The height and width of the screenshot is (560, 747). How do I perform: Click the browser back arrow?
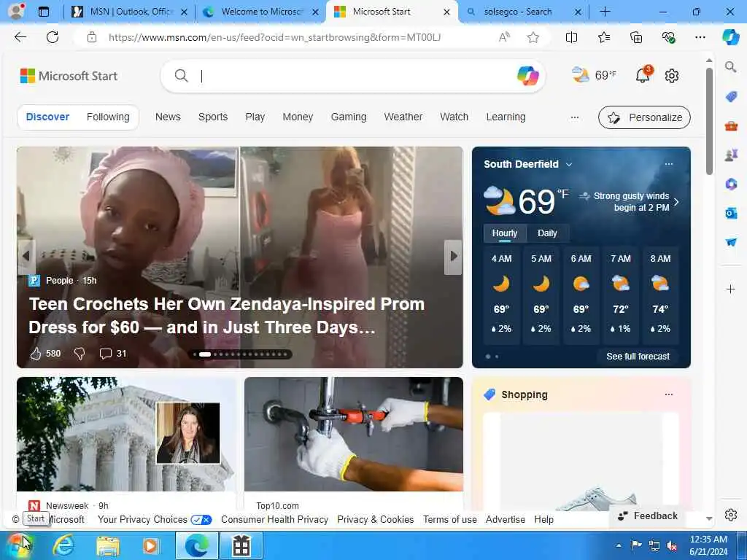(x=20, y=37)
